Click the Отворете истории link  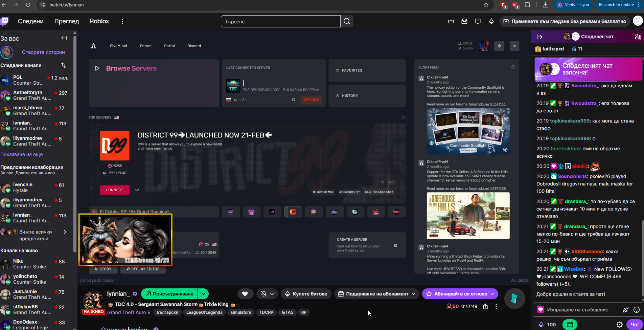[x=43, y=52]
